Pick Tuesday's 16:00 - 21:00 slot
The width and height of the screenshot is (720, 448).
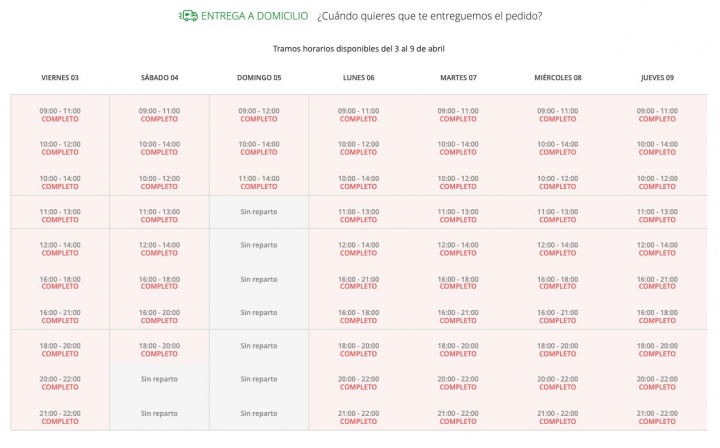point(458,316)
